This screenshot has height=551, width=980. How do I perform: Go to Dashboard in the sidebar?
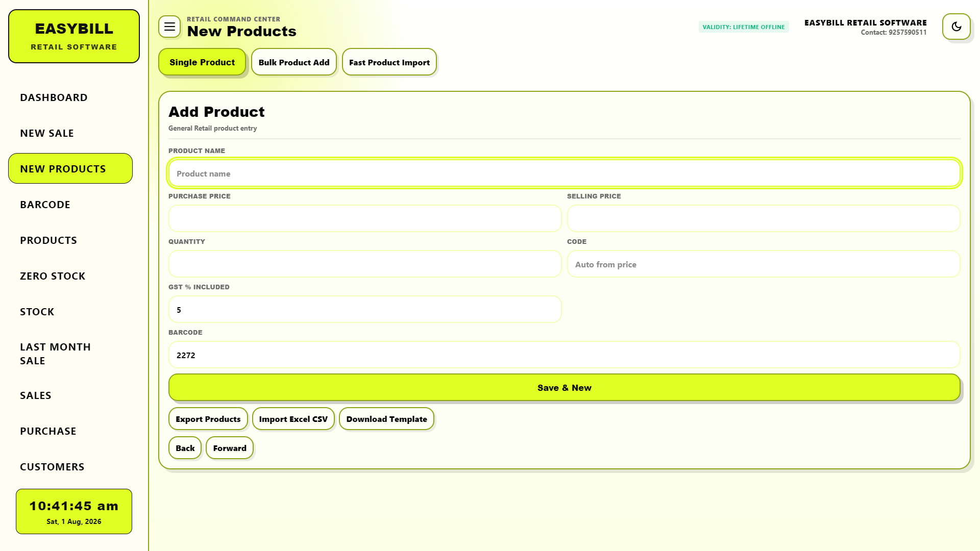(x=70, y=97)
